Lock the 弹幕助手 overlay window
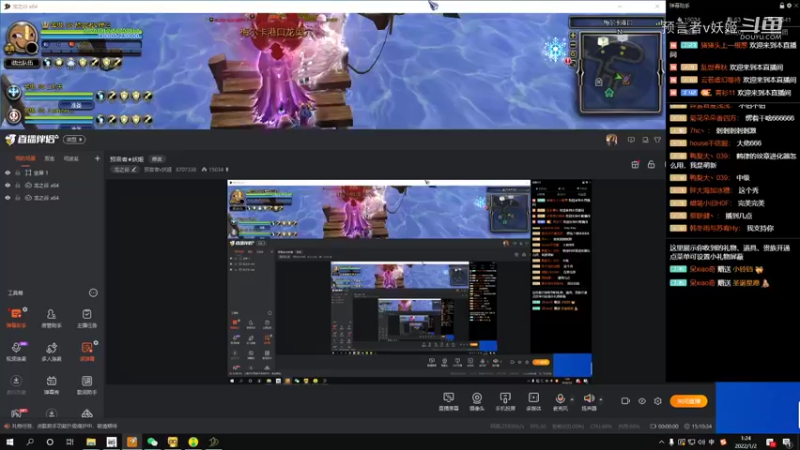The width and height of the screenshot is (800, 450). [x=782, y=6]
